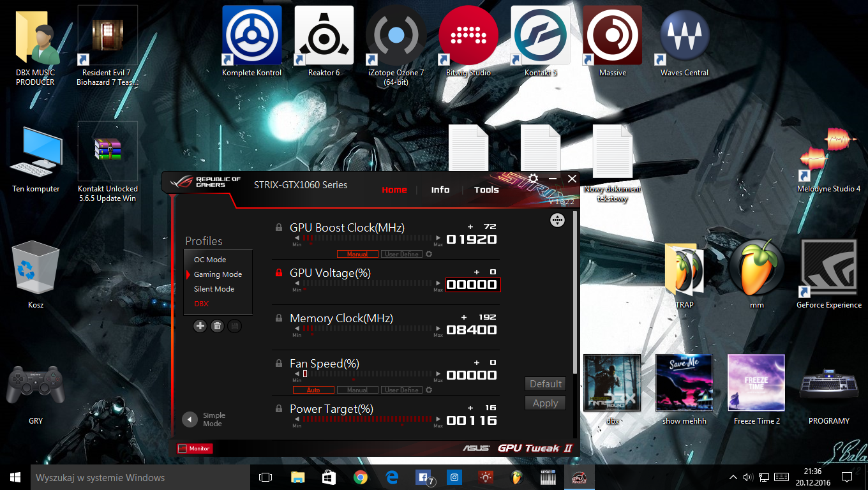Viewport: 868px width, 490px height.
Task: Select the Waves Central shortcut
Action: [x=685, y=42]
